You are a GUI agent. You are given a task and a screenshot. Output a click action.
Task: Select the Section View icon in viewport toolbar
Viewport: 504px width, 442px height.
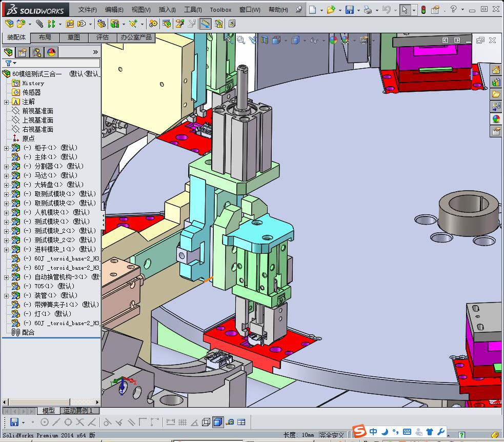click(265, 40)
